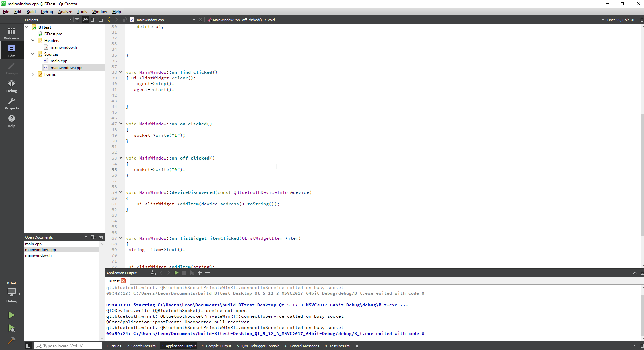Clear the Application Output pane

(x=153, y=273)
